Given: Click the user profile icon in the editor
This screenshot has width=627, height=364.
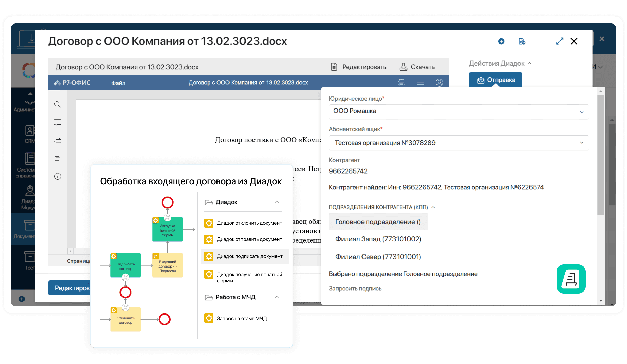Looking at the screenshot, I should coord(439,83).
